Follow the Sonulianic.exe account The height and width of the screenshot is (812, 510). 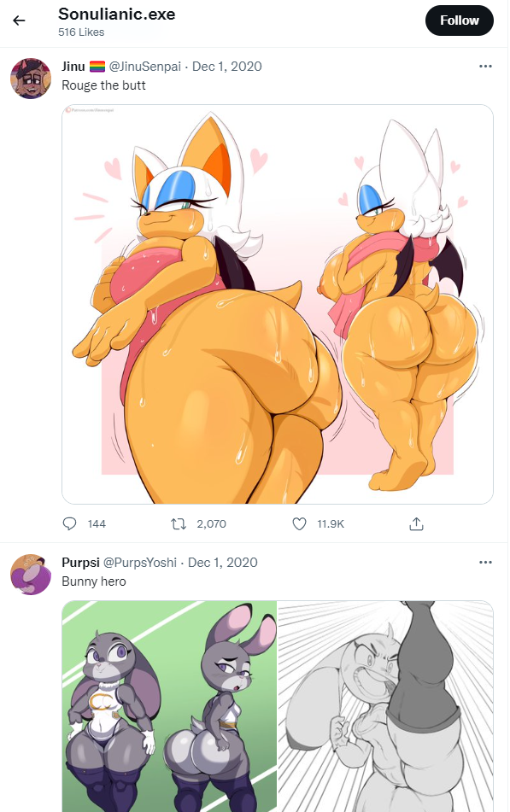[x=460, y=20]
